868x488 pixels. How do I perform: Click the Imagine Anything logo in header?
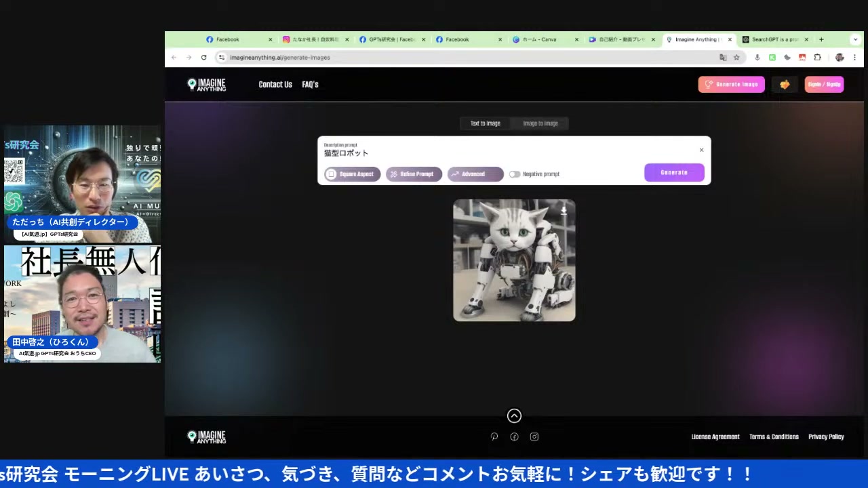pos(207,85)
